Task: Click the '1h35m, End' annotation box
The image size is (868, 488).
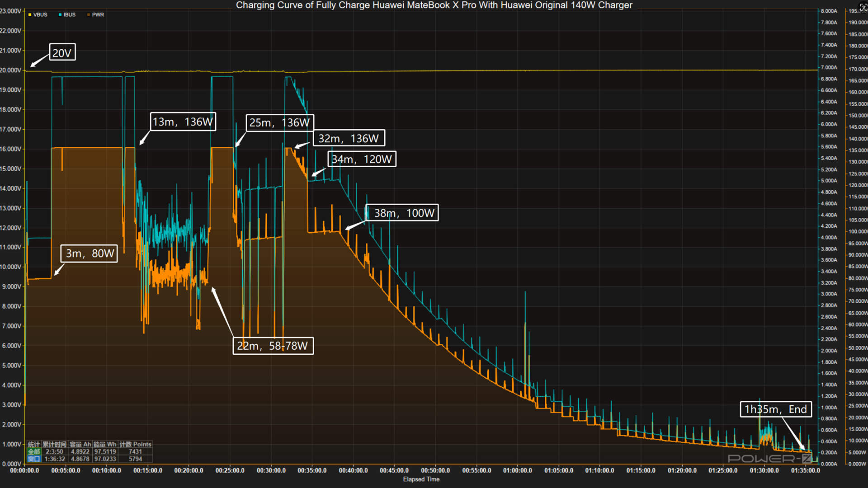Action: click(776, 409)
